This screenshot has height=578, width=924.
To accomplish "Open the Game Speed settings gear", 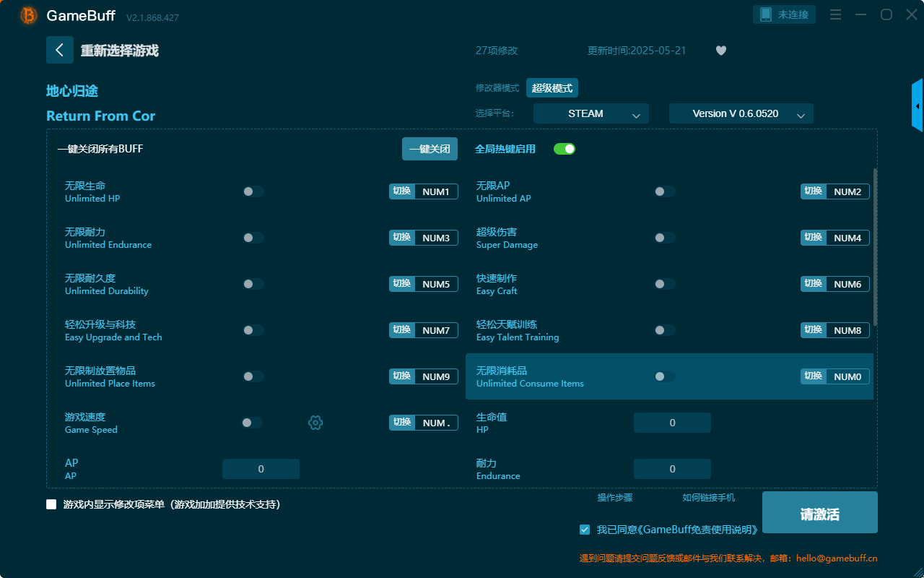I will click(x=315, y=423).
